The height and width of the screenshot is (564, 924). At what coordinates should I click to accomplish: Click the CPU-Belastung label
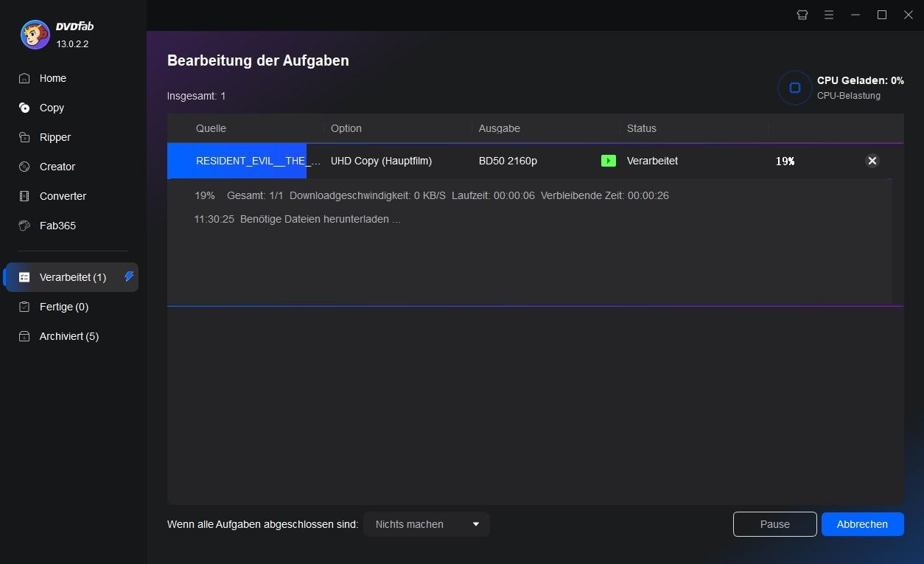coord(849,96)
